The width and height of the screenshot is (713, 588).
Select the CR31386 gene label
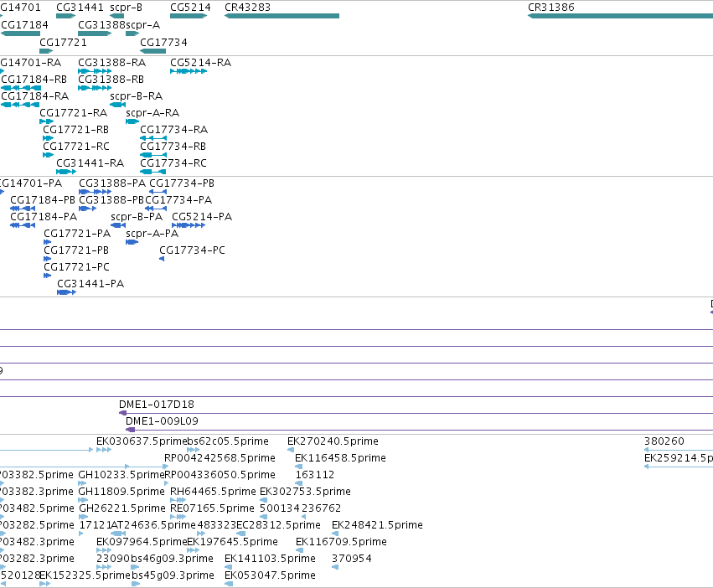point(551,8)
